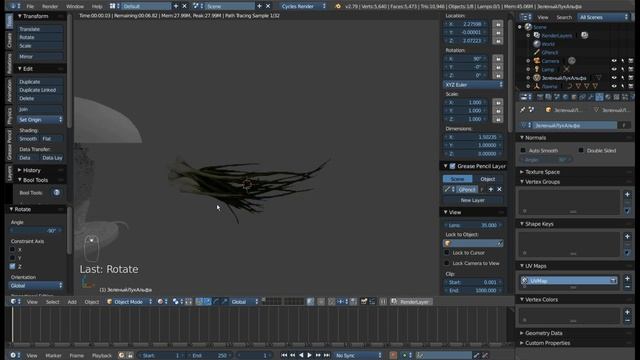Click the Scale tool button

click(x=40, y=46)
